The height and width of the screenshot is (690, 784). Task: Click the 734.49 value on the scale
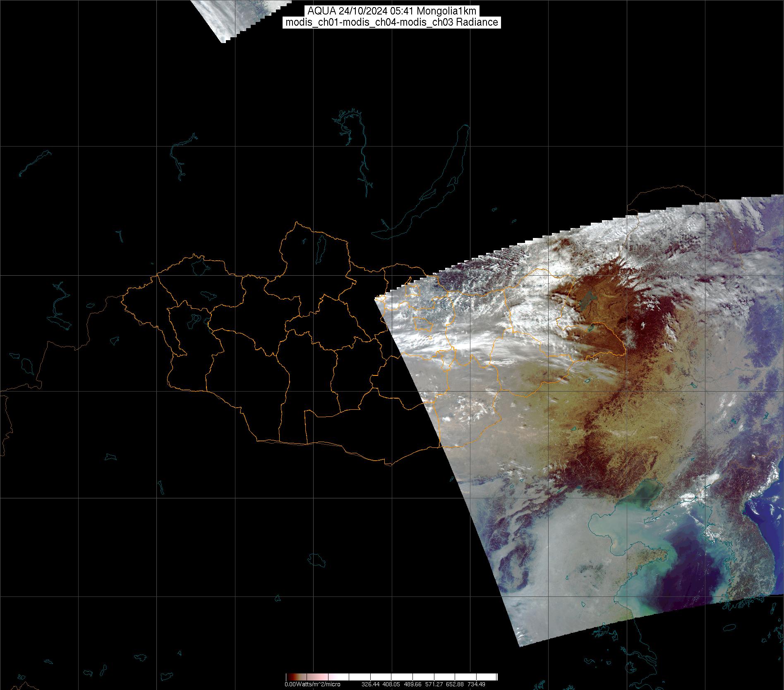(x=476, y=684)
